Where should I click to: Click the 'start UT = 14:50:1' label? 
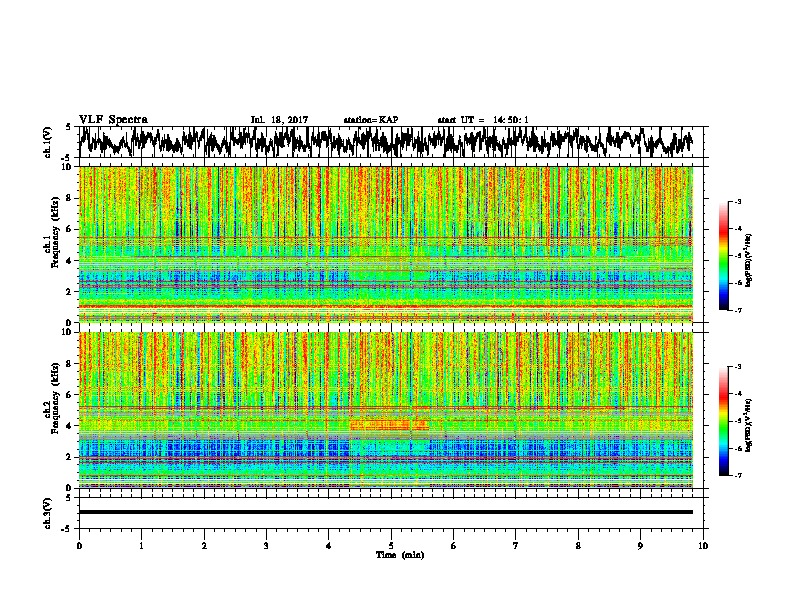[x=483, y=120]
